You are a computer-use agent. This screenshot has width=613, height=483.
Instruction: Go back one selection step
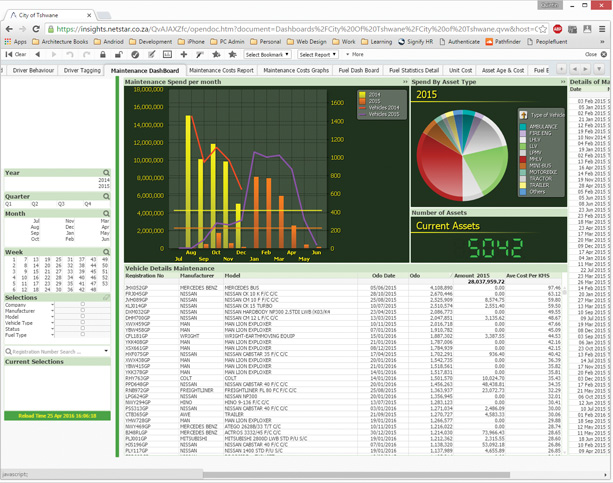coord(38,54)
